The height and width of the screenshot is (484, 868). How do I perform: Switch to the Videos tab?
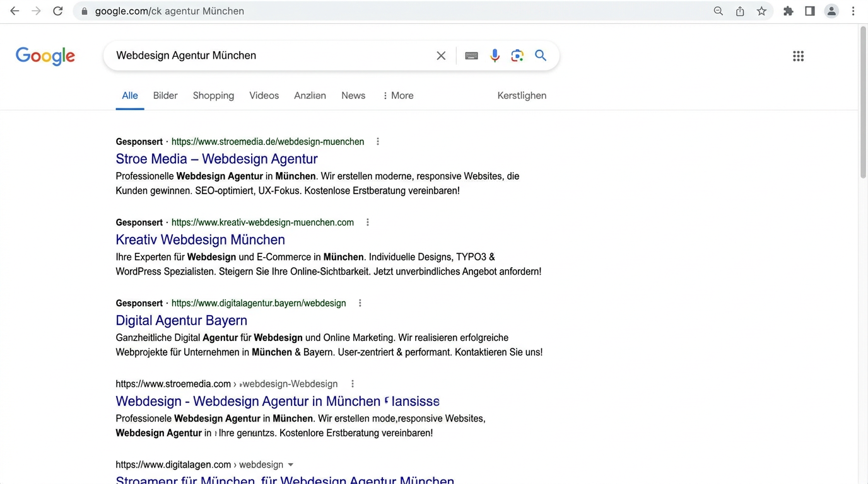click(264, 96)
